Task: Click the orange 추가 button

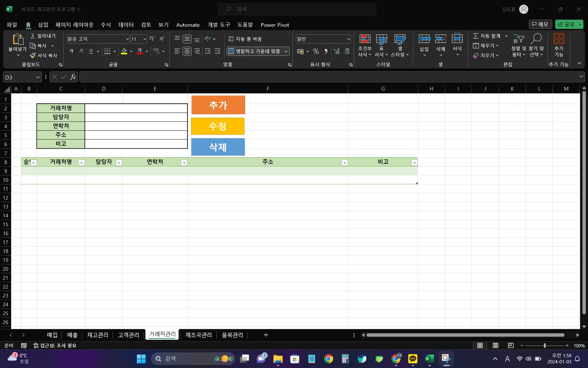Action: click(x=218, y=105)
